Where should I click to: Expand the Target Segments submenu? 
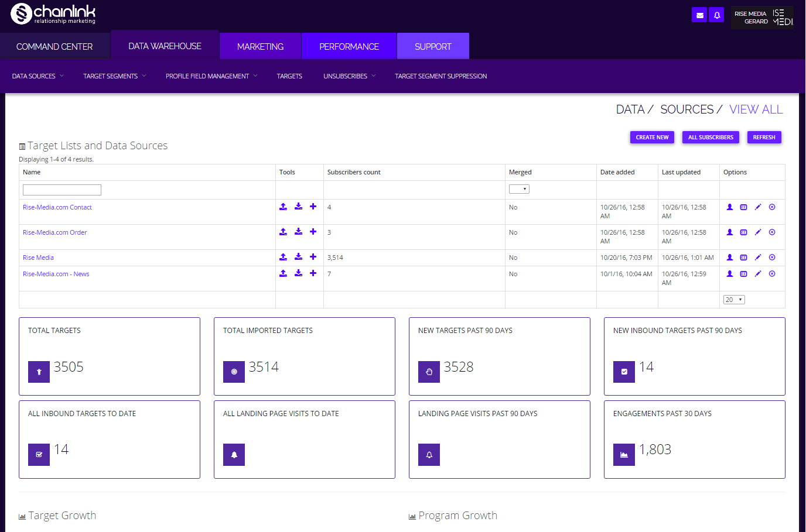[114, 76]
